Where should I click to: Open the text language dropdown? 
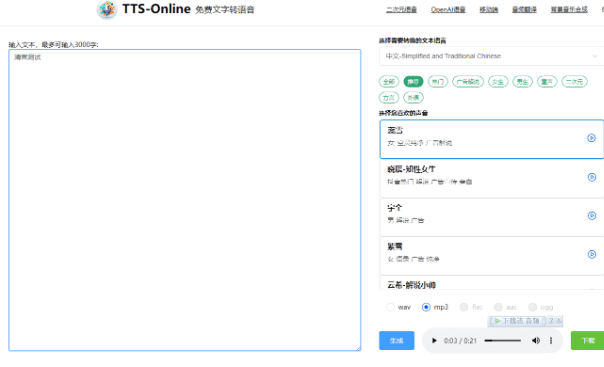(491, 56)
